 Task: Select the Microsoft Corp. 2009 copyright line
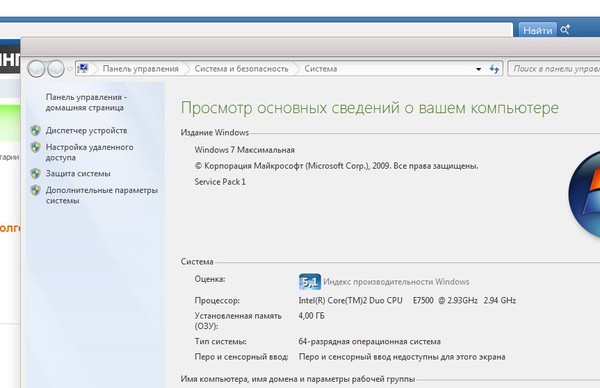(336, 166)
